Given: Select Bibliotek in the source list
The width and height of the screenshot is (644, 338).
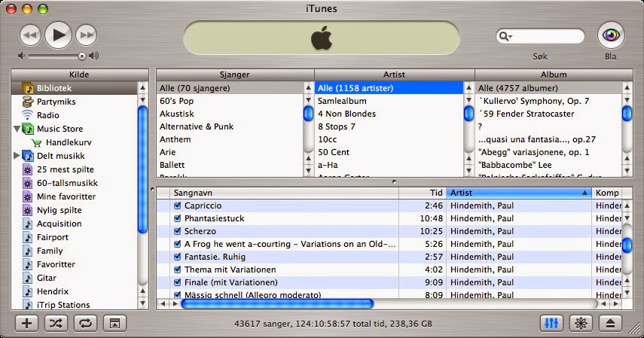Looking at the screenshot, I should point(74,88).
